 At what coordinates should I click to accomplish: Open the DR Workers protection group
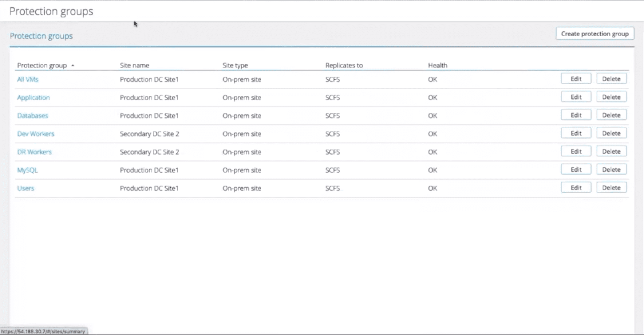point(34,152)
